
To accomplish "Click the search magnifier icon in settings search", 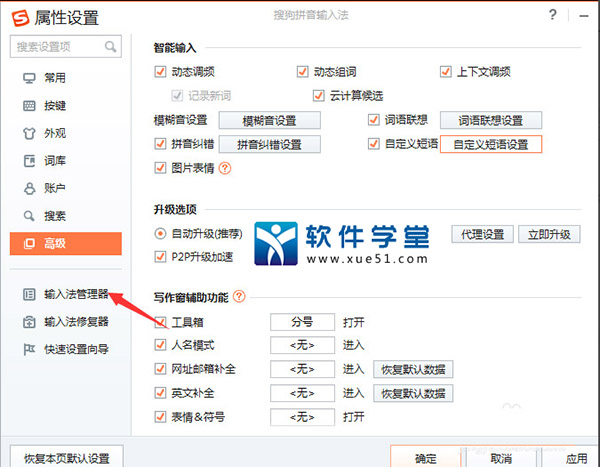I will tap(111, 47).
